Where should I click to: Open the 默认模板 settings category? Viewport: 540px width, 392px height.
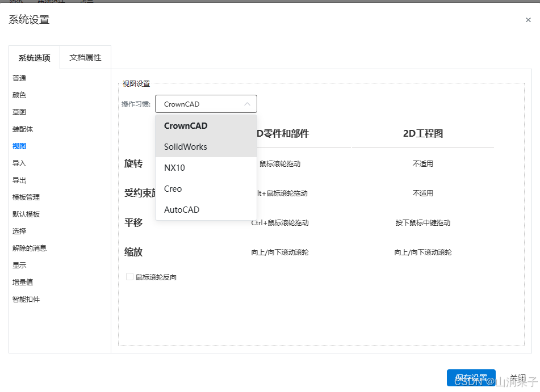[26, 214]
